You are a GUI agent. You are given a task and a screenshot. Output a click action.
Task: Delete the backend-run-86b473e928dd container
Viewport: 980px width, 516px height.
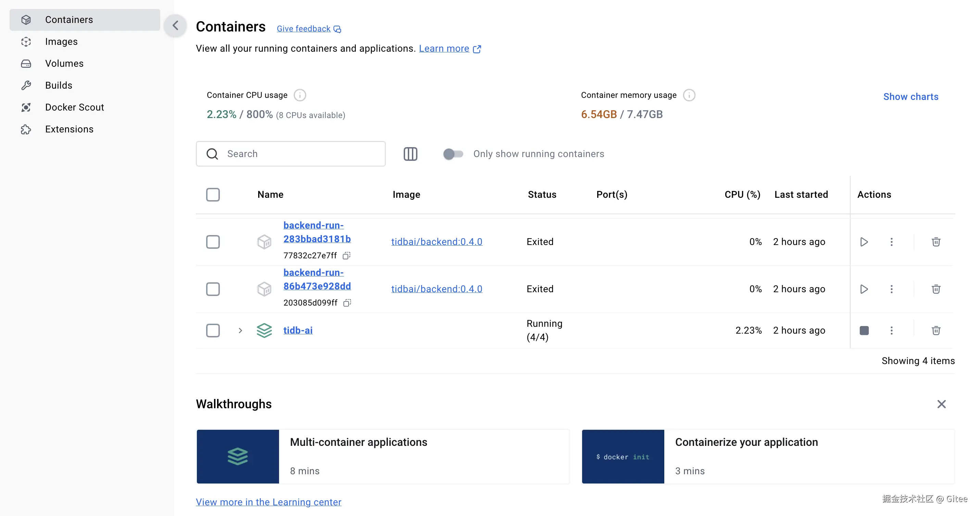(x=936, y=289)
